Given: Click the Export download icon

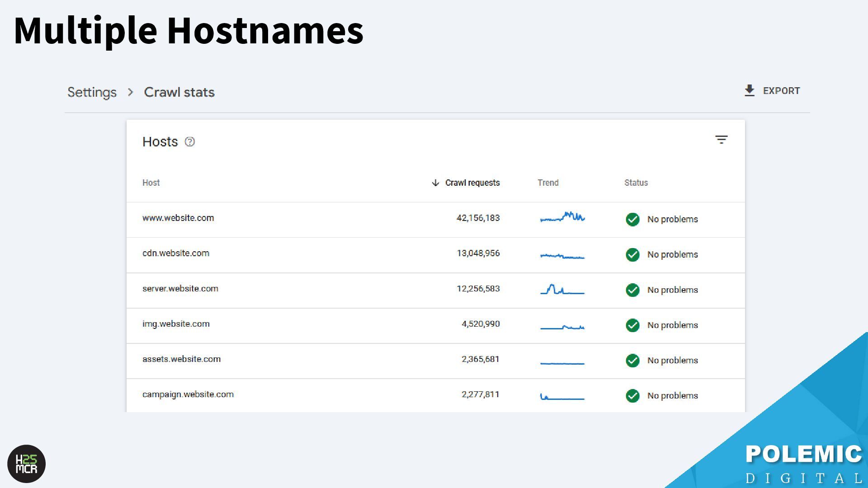Looking at the screenshot, I should pos(749,91).
